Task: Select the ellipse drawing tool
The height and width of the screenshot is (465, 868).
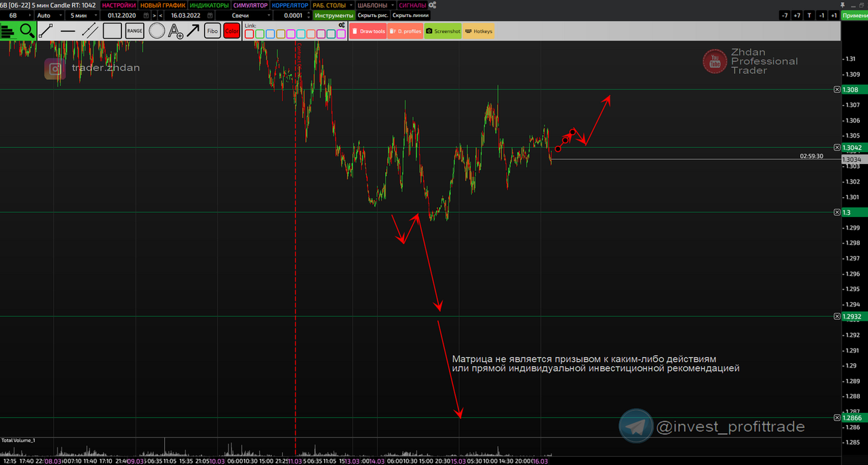Action: (x=157, y=31)
